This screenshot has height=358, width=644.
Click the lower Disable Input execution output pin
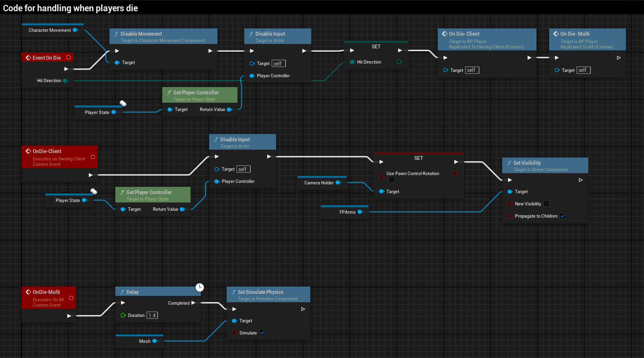tap(269, 157)
